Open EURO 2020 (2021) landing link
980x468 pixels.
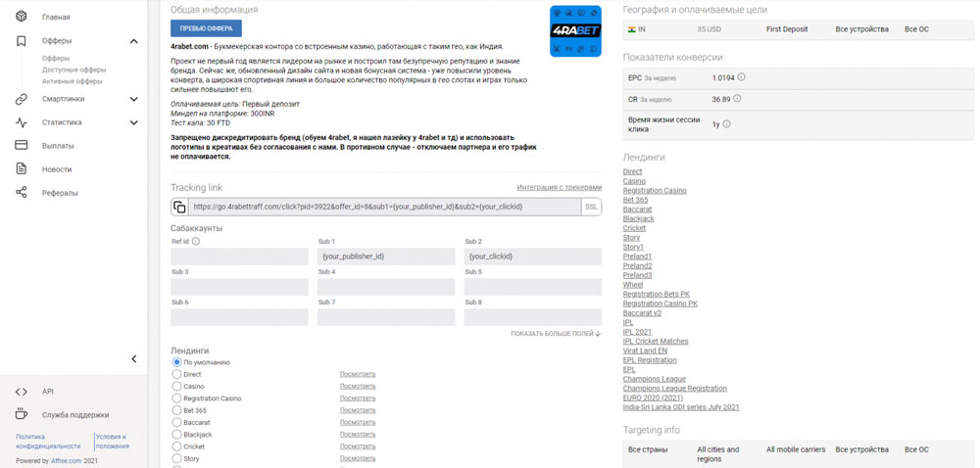(653, 398)
